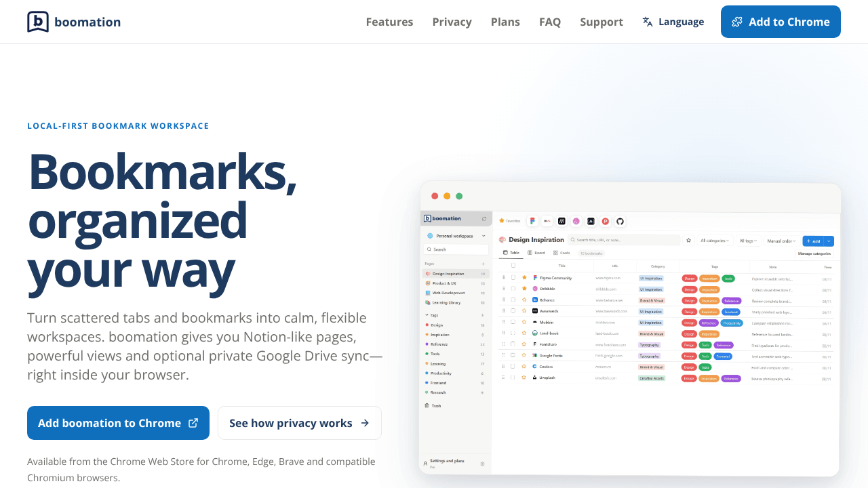Screen dimensions: 868x488
Task: Open the Web Development page in the sidebar
Action: [454, 293]
